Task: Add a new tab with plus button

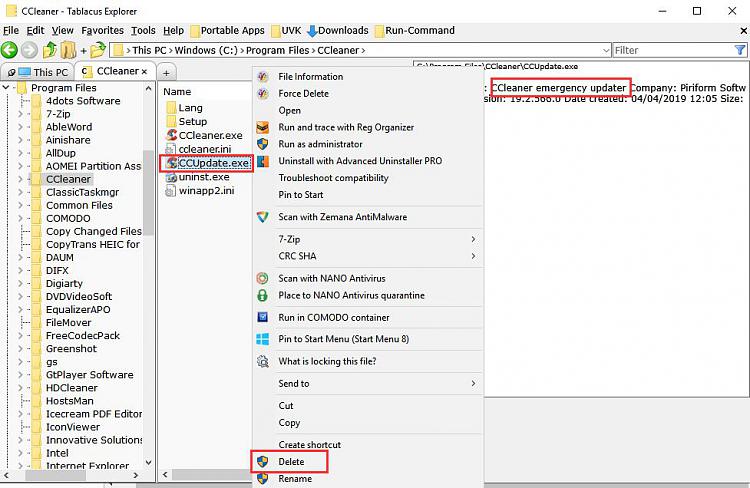Action: (x=166, y=73)
